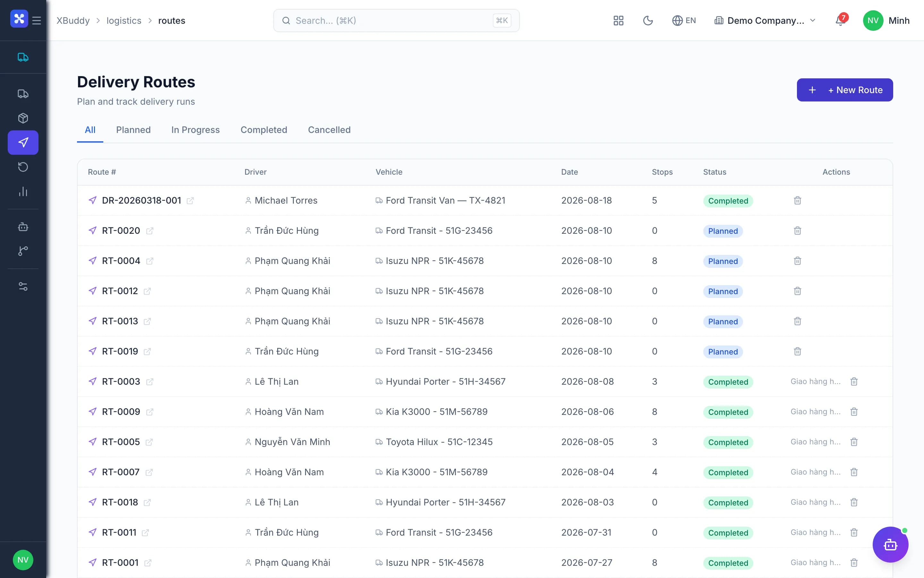Delete route RT-0009 trash icon

(x=854, y=412)
